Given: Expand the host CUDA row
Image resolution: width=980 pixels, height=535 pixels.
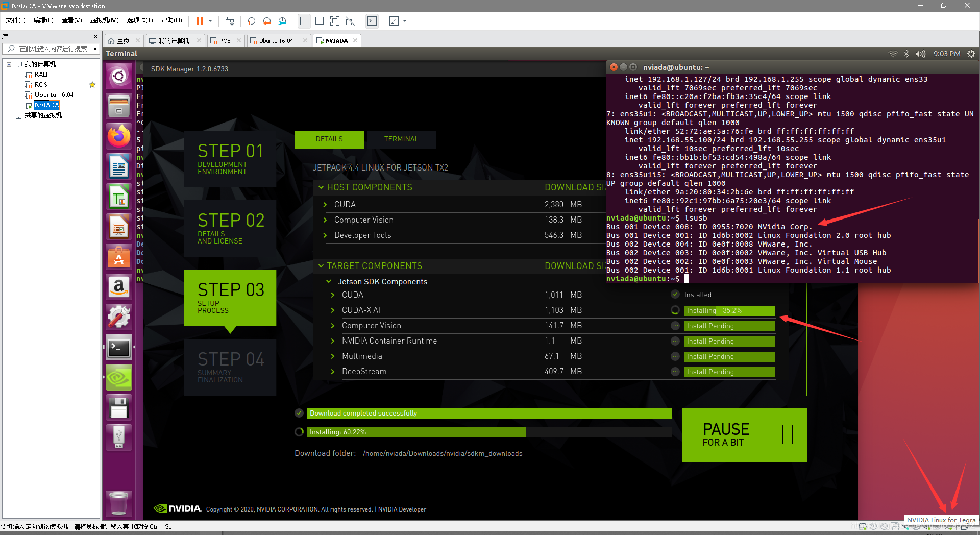Looking at the screenshot, I should (x=325, y=204).
